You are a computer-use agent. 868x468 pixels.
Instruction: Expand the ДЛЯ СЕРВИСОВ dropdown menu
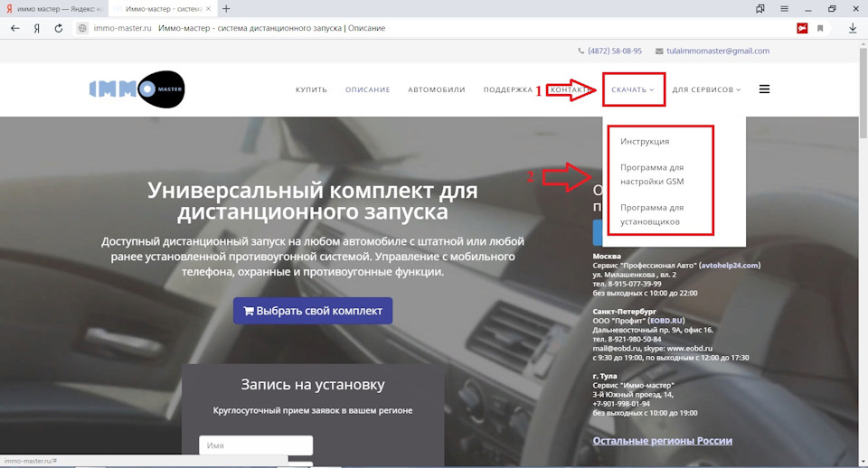click(x=706, y=89)
